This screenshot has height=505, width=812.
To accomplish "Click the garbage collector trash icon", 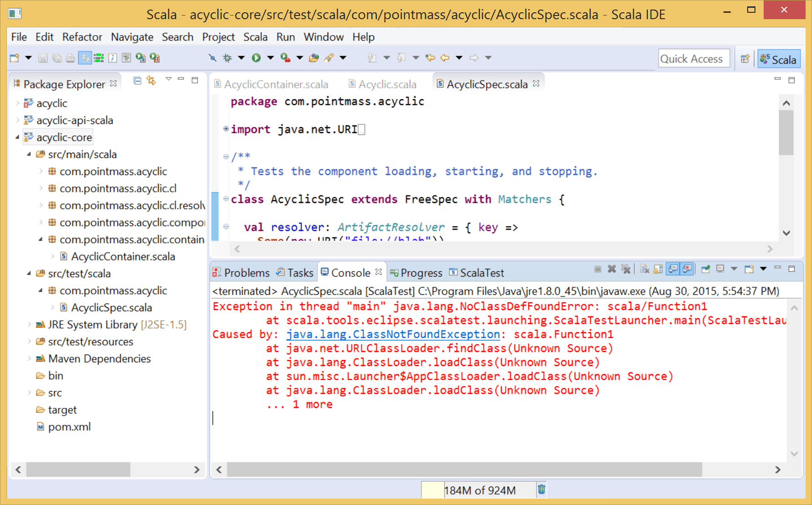I will (x=541, y=490).
